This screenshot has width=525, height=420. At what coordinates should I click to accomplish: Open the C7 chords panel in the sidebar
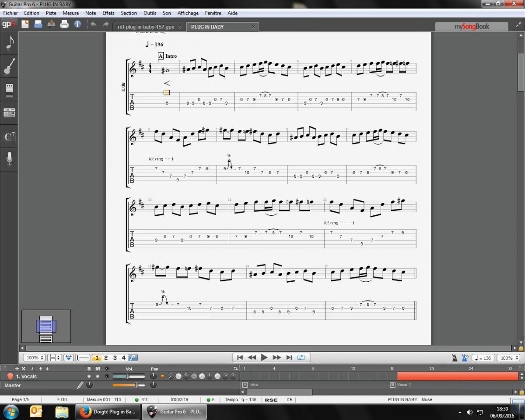point(9,136)
